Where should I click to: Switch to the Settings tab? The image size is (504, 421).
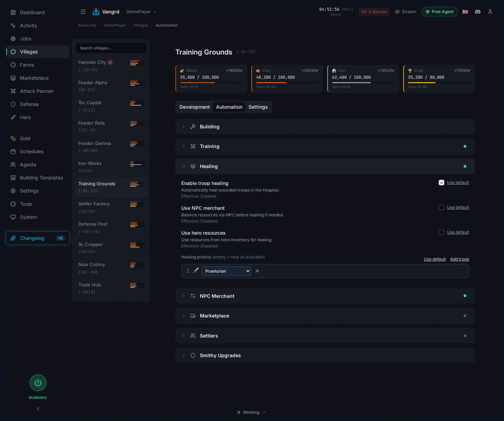click(258, 107)
